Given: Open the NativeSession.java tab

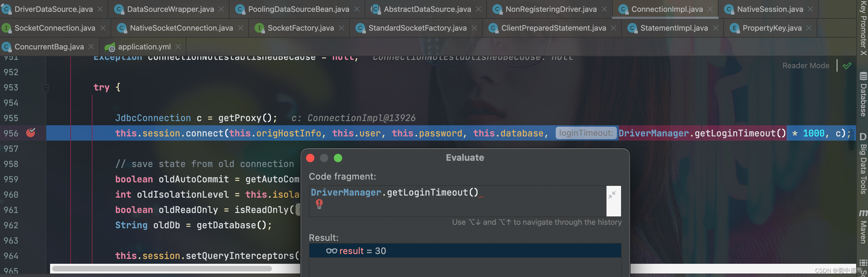Looking at the screenshot, I should point(770,9).
